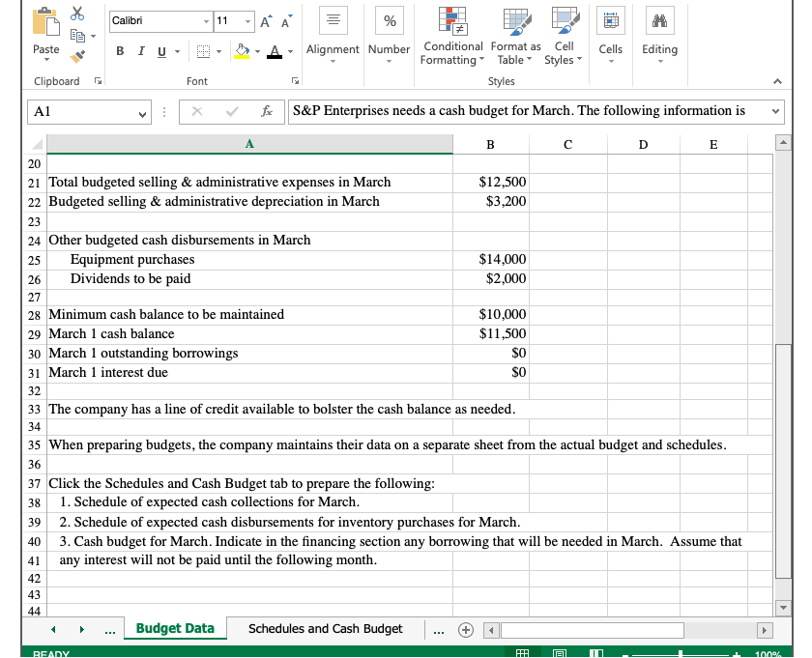Click the New Sheet plus button

coord(465,628)
